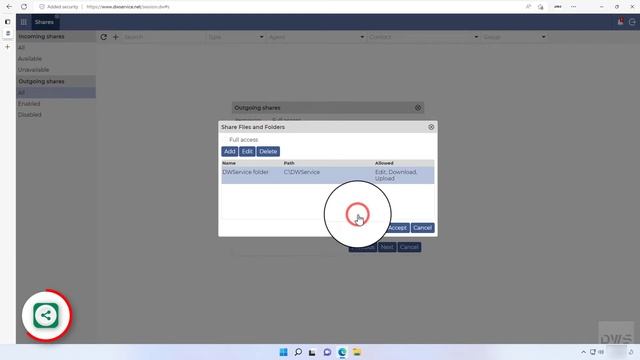
Task: Open the DWService apps grid menu
Action: click(x=24, y=22)
